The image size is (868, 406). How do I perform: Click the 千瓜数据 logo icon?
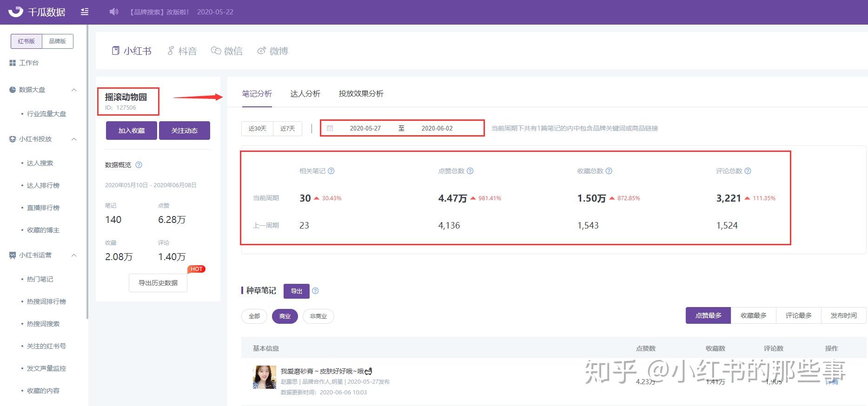pos(15,12)
